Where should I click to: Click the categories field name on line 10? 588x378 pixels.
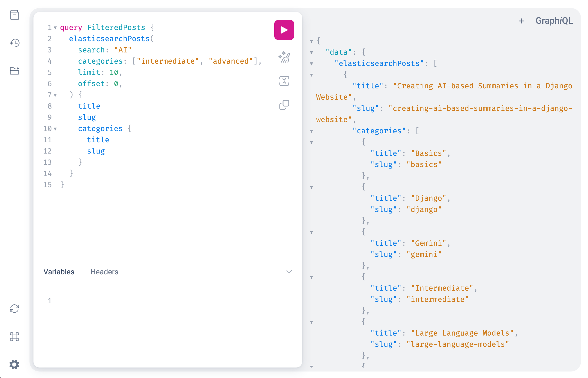pyautogui.click(x=100, y=129)
